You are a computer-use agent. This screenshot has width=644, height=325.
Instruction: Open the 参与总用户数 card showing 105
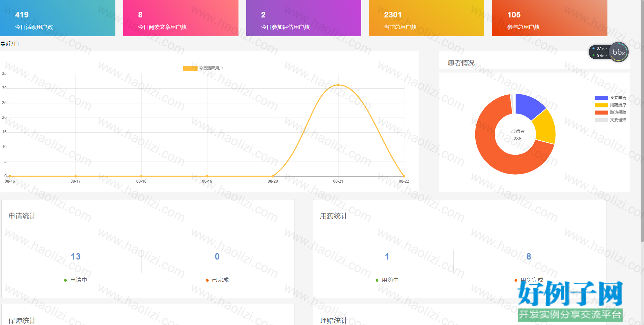tap(550, 18)
